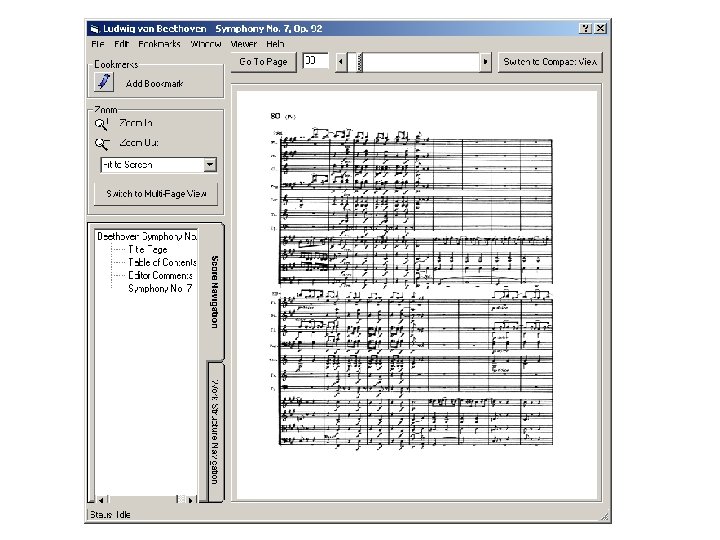This screenshot has height=540, width=720.
Task: Click the Add Bookmark pen icon
Action: [x=104, y=82]
